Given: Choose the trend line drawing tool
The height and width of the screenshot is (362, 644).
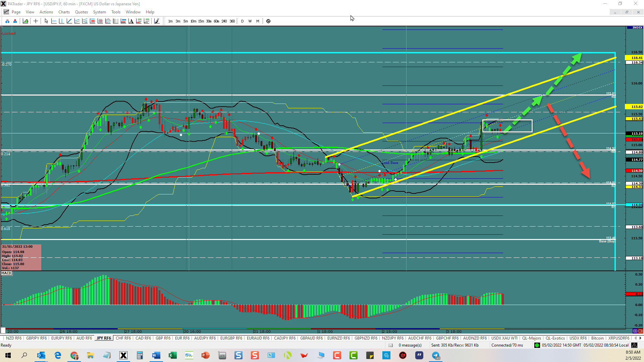Looking at the screenshot, I should [69, 21].
